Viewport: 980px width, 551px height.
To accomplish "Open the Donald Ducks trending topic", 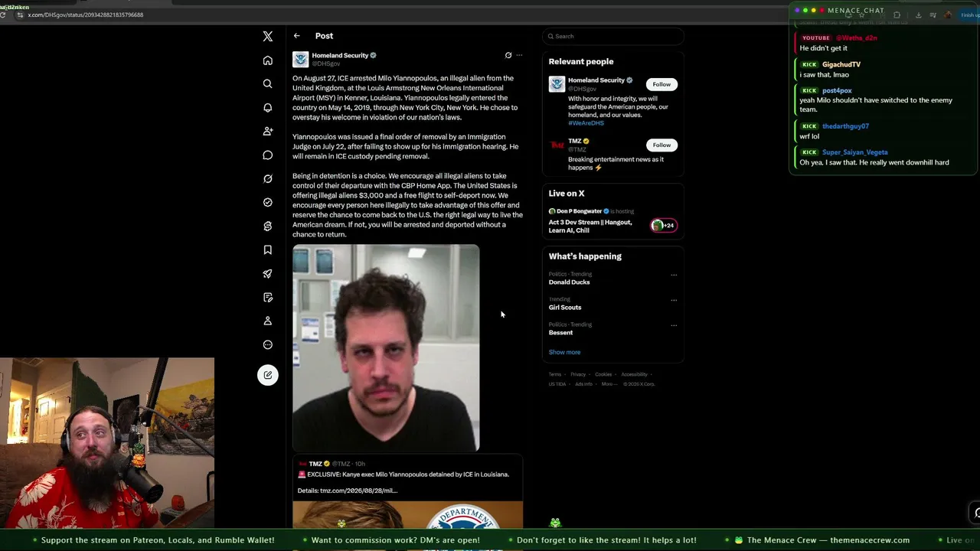I will click(569, 282).
